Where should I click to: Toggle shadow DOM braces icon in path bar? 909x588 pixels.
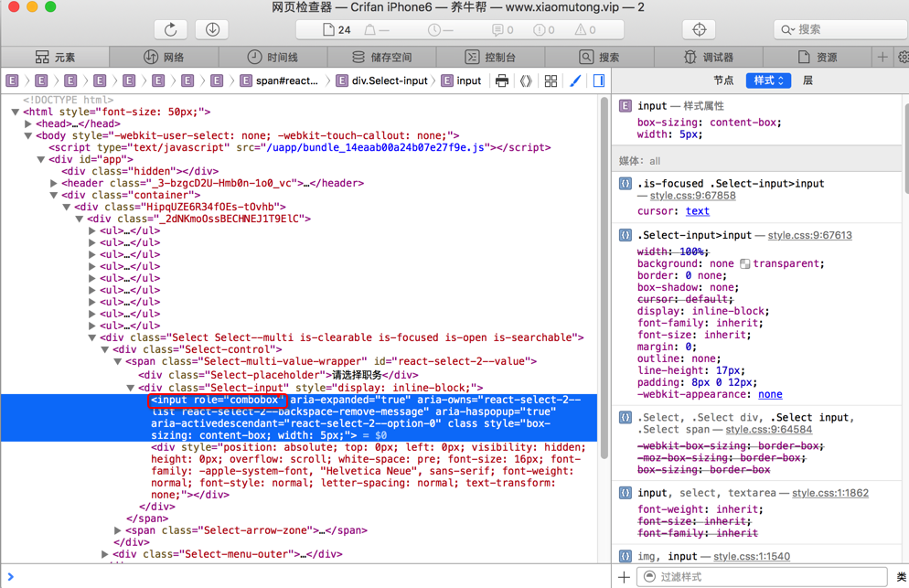[526, 80]
